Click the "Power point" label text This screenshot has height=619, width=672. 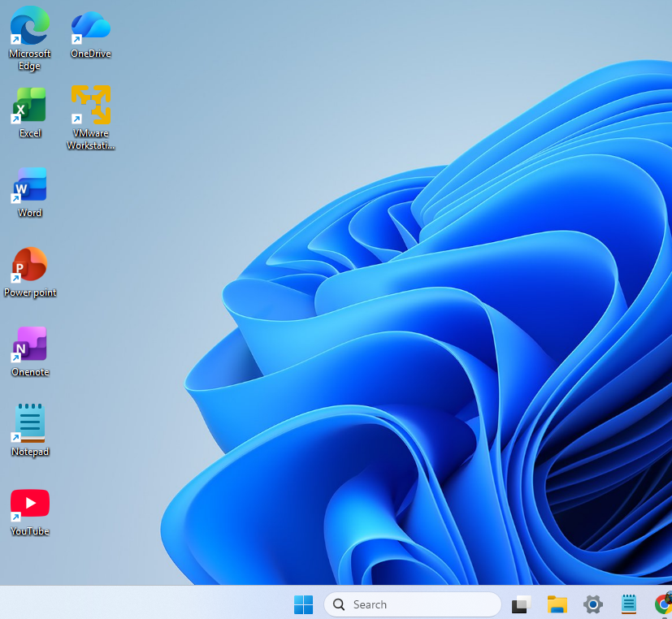pos(30,292)
